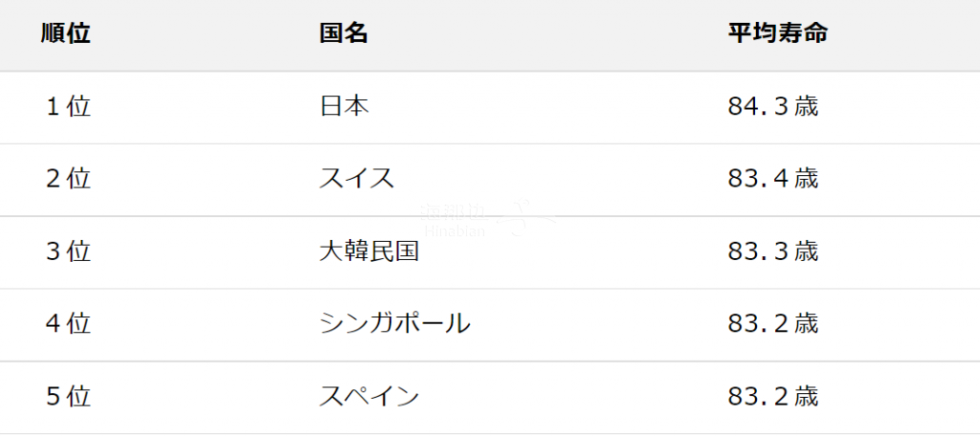Viewport: 980px width, 437px height.
Task: Select the 大韓民国 country cell
Action: tap(368, 251)
